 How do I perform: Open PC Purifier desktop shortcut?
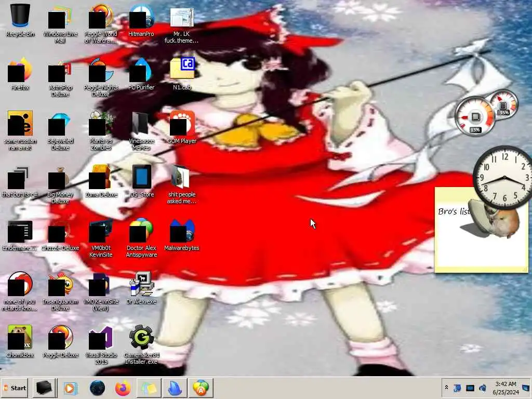(x=141, y=74)
